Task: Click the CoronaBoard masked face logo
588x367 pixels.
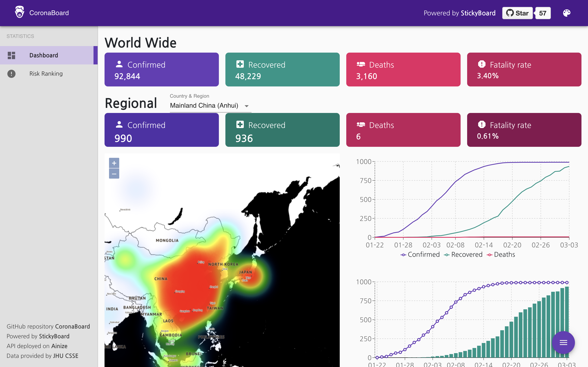Action: (19, 12)
